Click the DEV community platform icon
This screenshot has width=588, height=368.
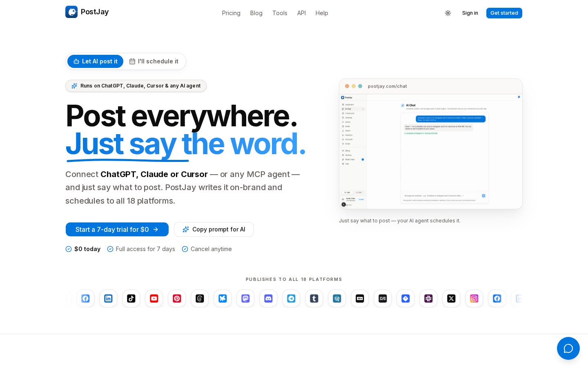pos(360,298)
